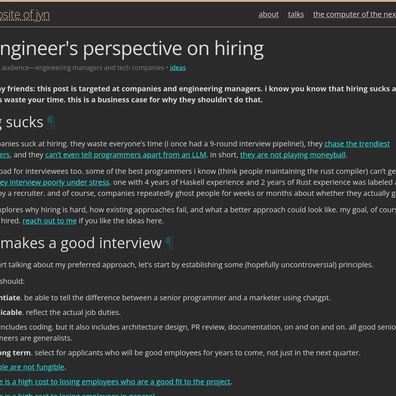The image size is (396, 396).
Task: Click the audience subtitle 'engineering managers and tech companies'
Action: coord(100,68)
